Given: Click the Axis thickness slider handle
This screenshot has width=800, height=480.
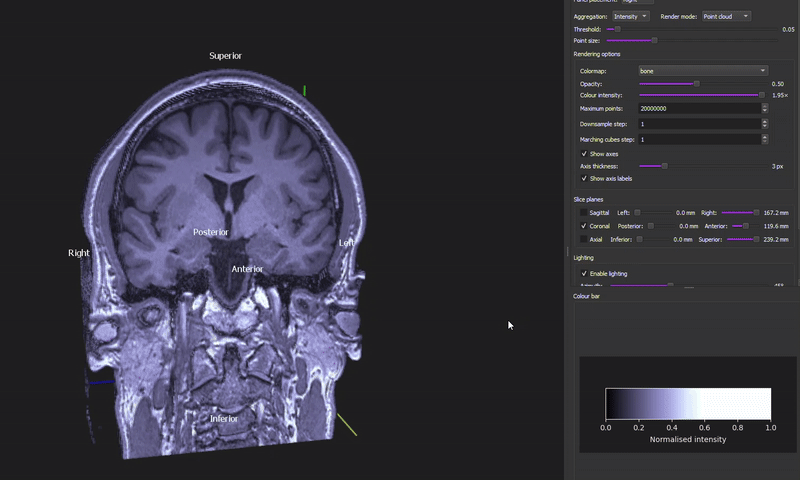Looking at the screenshot, I should [x=664, y=166].
